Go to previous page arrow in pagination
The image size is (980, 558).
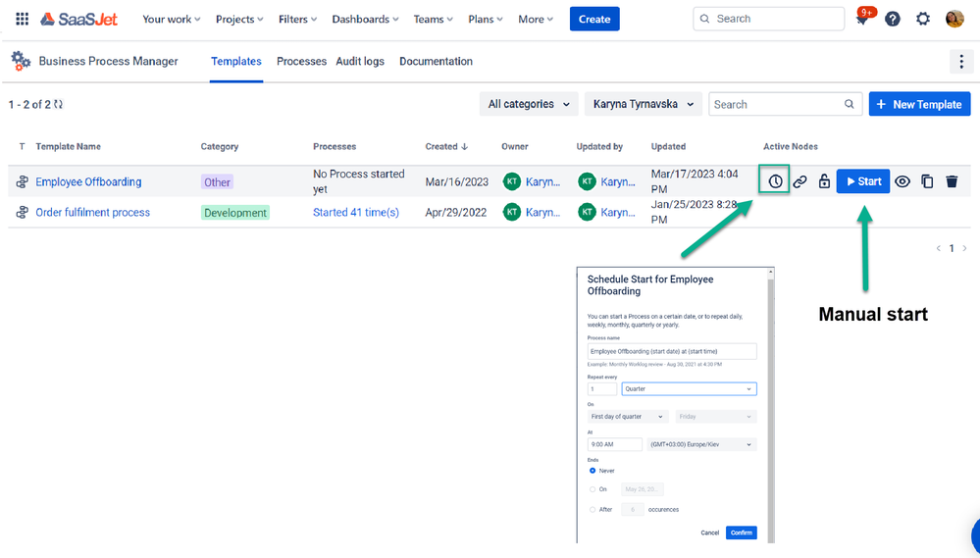point(938,249)
